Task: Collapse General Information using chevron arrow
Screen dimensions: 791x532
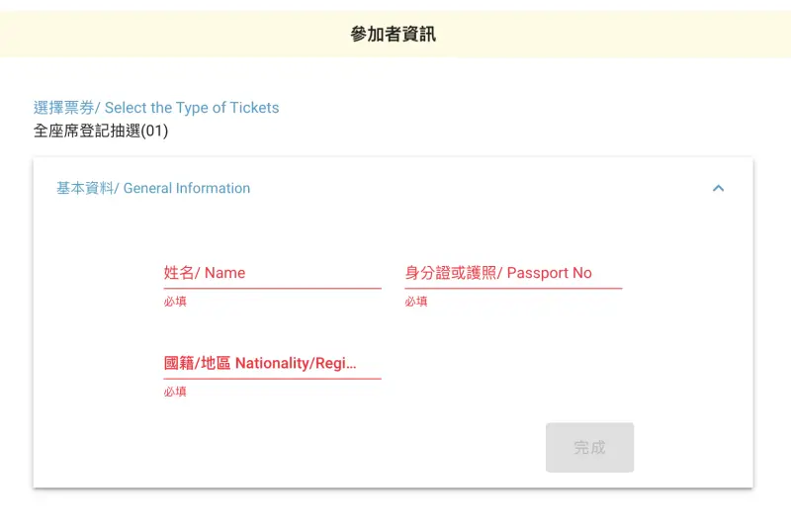Action: [719, 188]
